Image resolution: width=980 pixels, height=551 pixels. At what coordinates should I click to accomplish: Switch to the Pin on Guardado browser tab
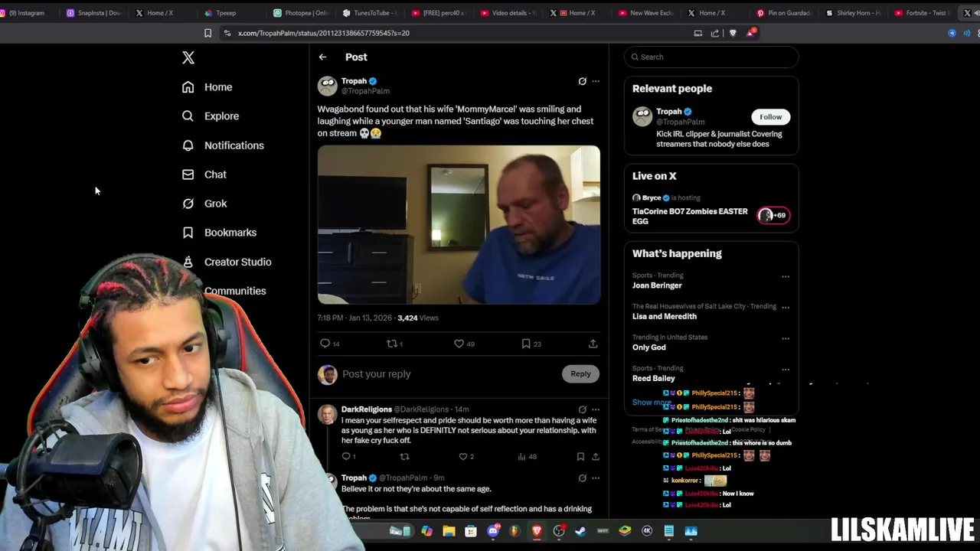[x=783, y=13]
